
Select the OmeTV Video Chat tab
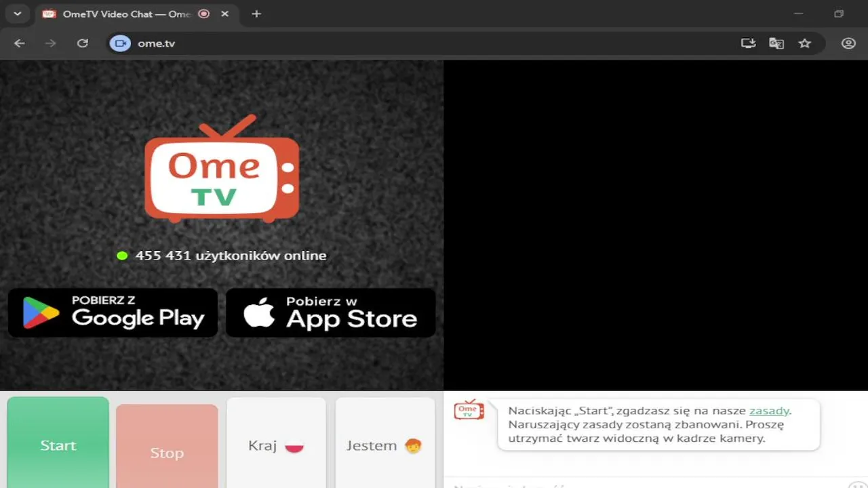tap(136, 14)
